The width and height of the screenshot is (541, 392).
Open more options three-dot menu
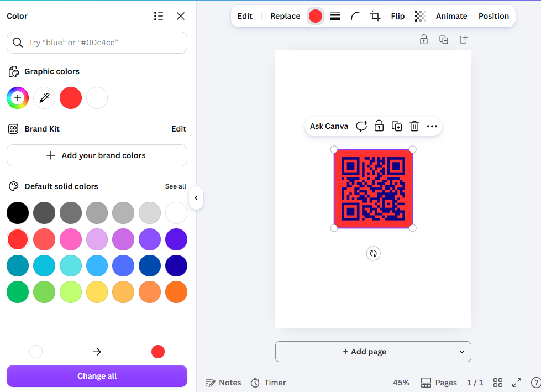[432, 126]
